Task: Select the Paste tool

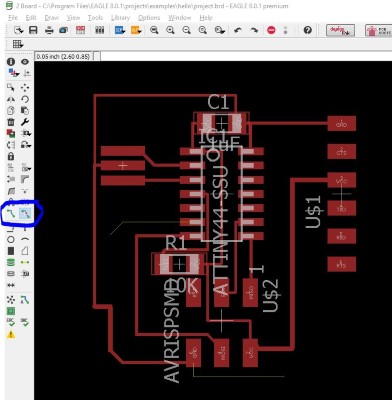Action: (x=25, y=110)
